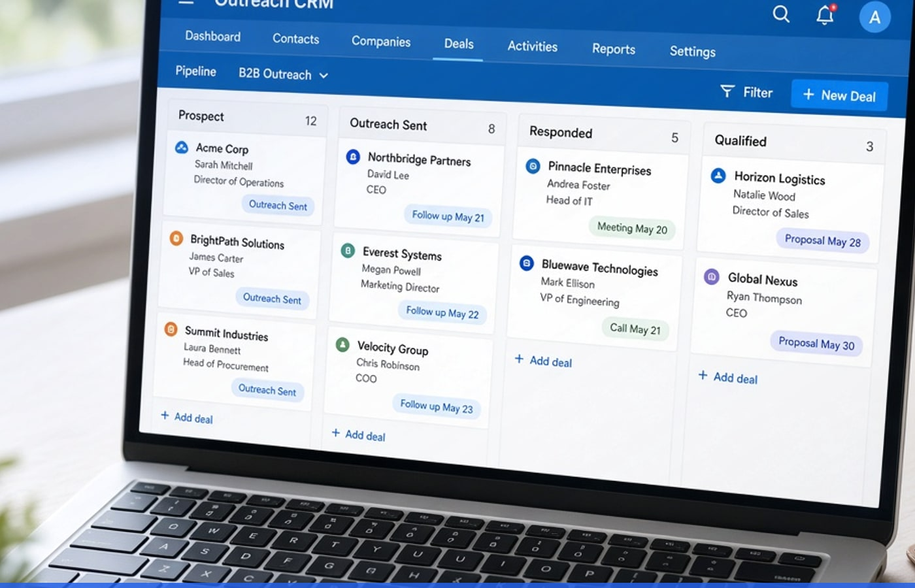Click the Northbridge Partners company icon
The width and height of the screenshot is (915, 588).
pyautogui.click(x=353, y=157)
